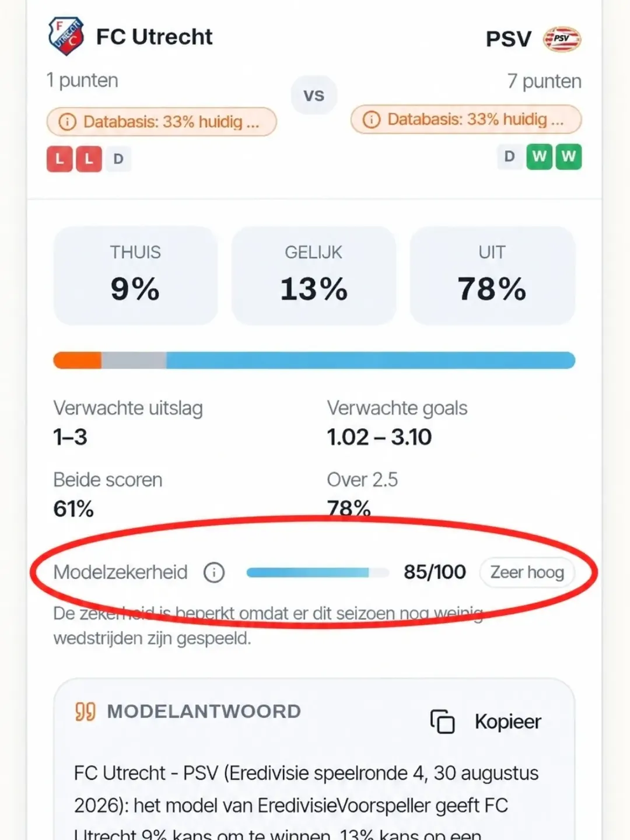The width and height of the screenshot is (630, 840).
Task: Click info icon in FC Utrecht Databasis badge
Action: [x=68, y=122]
